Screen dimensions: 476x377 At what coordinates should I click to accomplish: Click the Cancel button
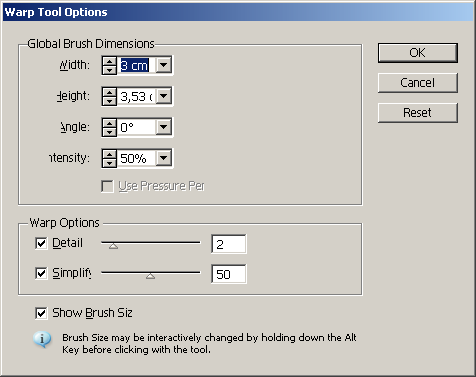pos(418,83)
